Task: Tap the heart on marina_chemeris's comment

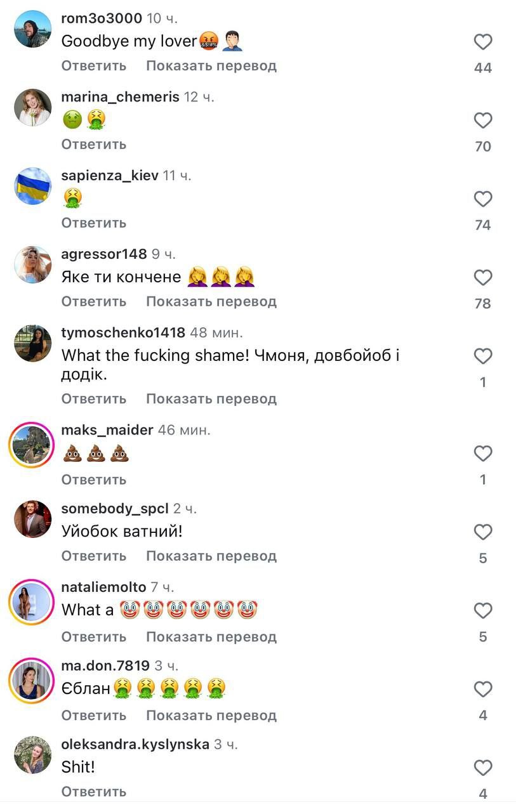Action: [x=483, y=121]
